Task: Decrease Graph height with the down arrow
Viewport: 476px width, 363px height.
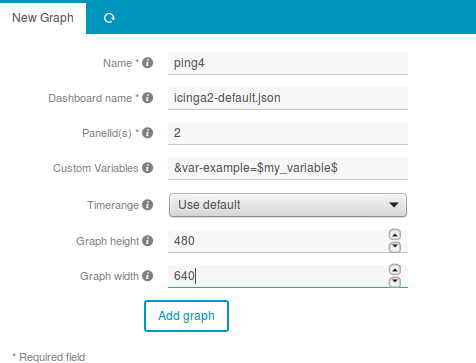Action: [395, 247]
